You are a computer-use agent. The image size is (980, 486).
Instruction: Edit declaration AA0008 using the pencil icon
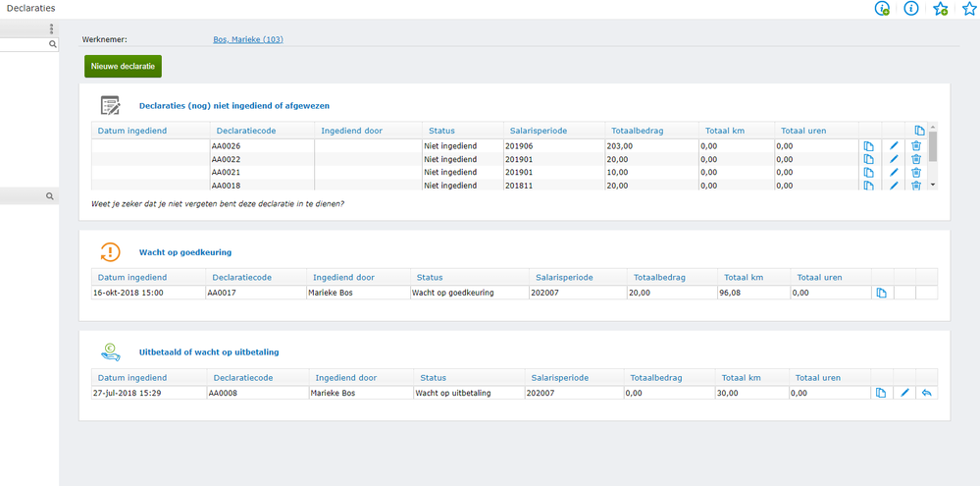click(904, 393)
